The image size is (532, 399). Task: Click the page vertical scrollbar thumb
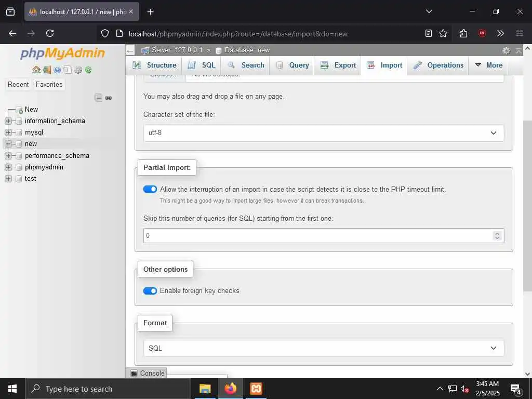527,206
